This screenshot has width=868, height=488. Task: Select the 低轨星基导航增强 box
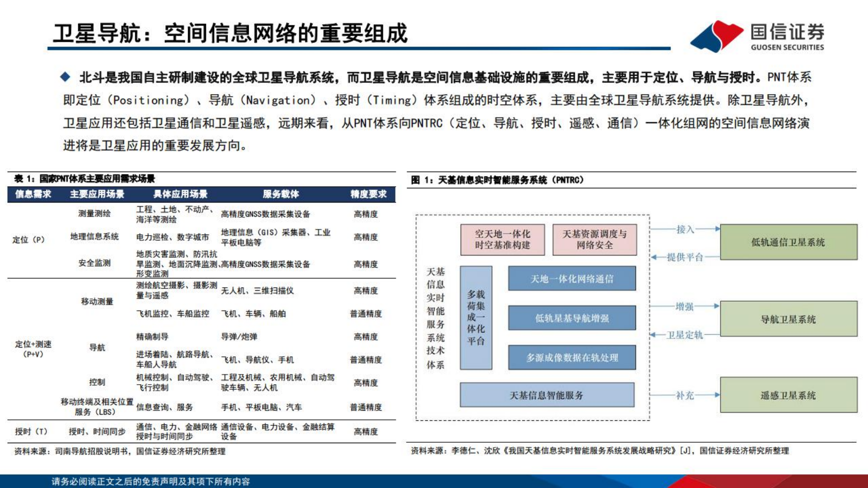(x=572, y=317)
